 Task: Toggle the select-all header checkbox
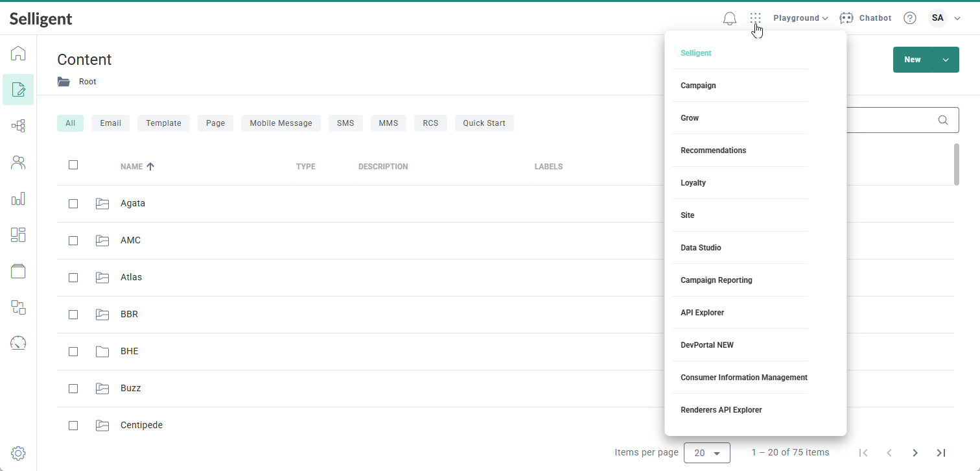[73, 165]
